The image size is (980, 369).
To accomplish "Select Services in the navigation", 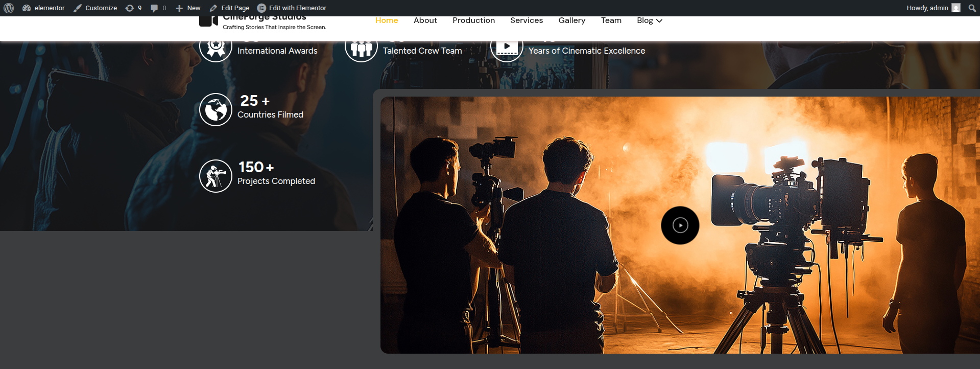I will [x=527, y=20].
